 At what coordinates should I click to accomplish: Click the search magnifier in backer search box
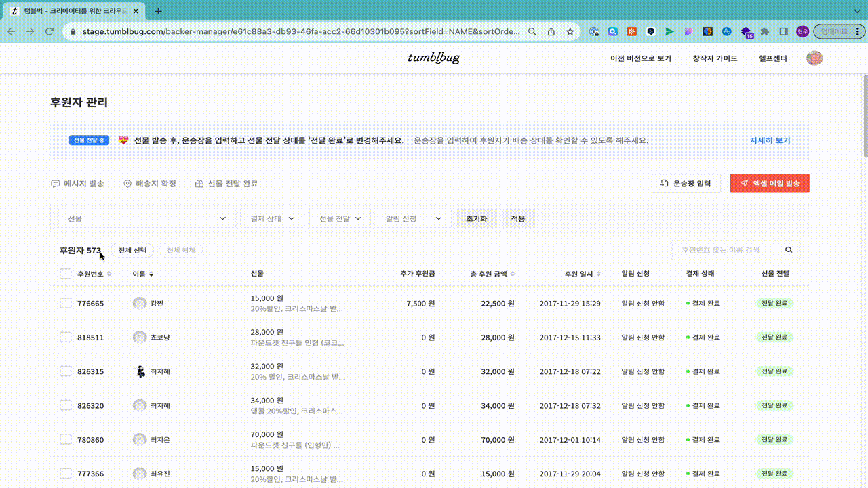(x=789, y=250)
